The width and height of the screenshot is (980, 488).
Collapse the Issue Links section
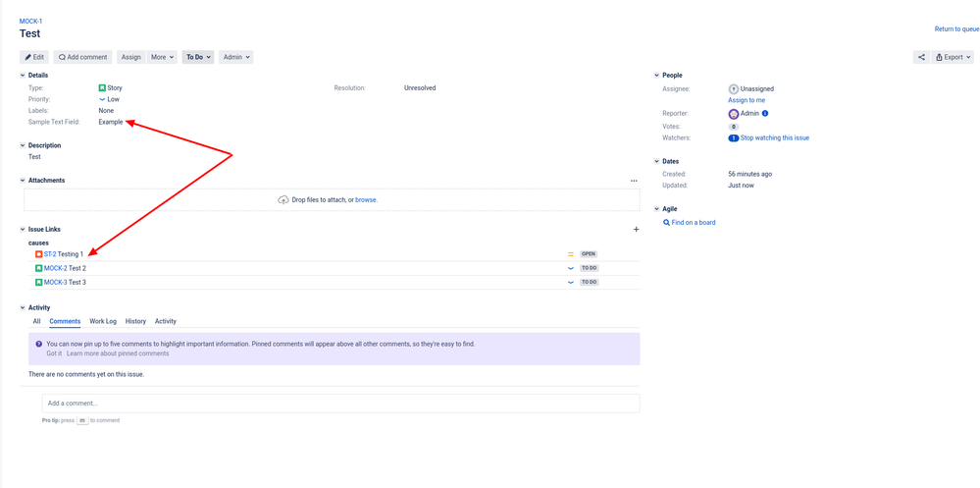tap(24, 230)
